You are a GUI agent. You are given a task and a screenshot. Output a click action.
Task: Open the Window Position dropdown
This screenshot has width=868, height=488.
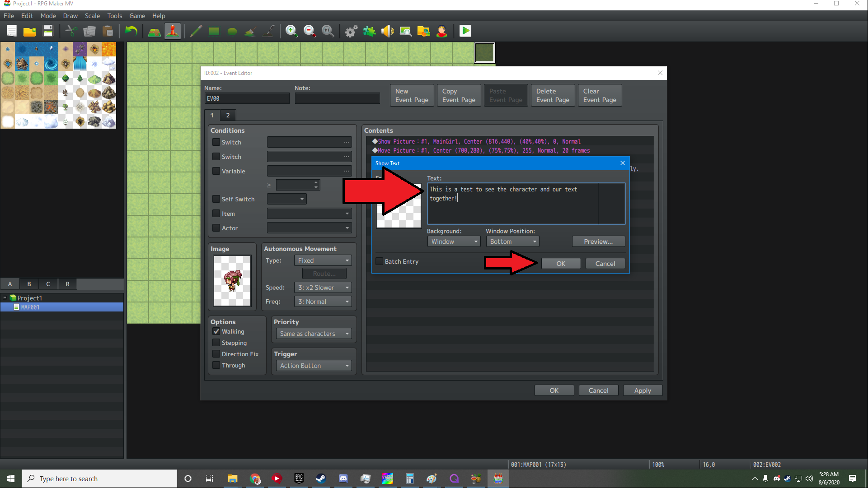pos(512,242)
